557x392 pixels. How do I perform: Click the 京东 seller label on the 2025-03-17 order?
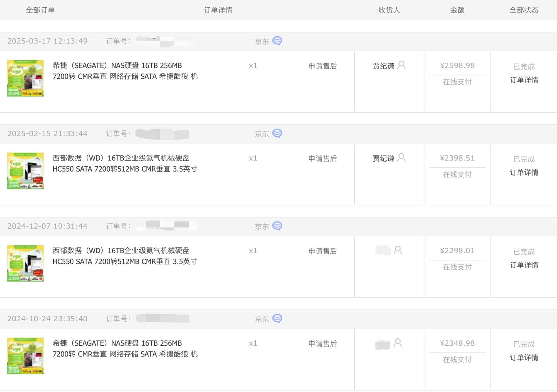(262, 41)
